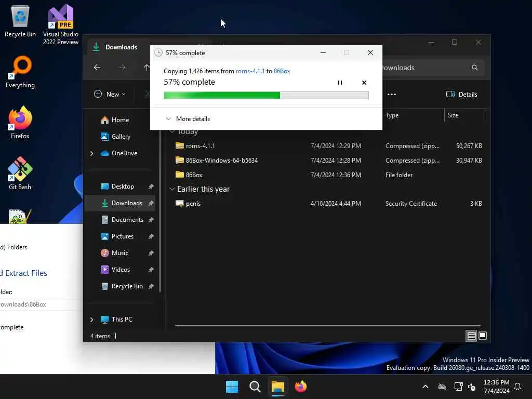The width and height of the screenshot is (532, 399).
Task: Open the Recycle Bin desktop icon
Action: [20, 21]
